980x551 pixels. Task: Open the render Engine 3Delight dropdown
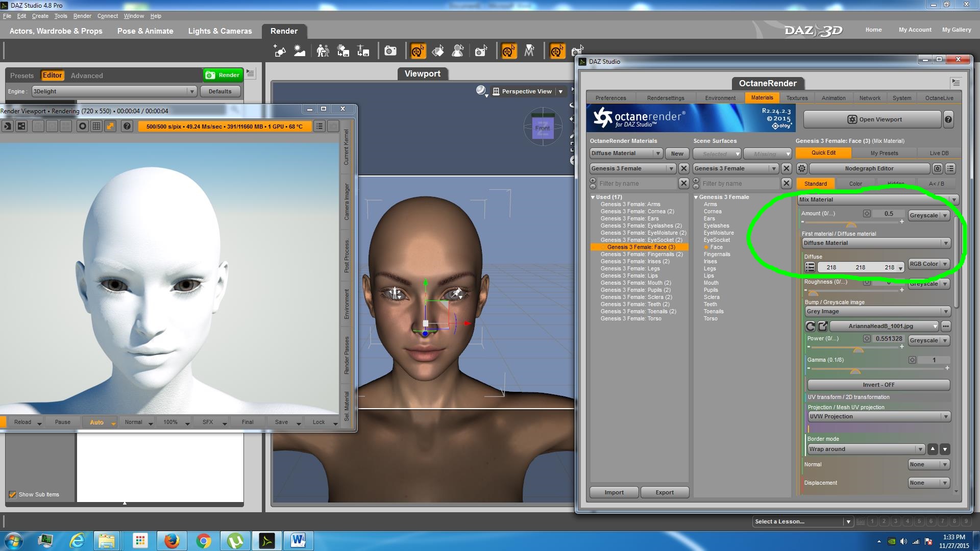114,91
